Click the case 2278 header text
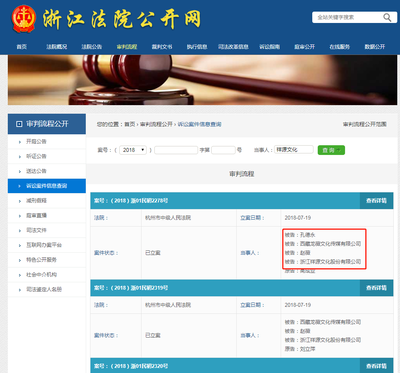This screenshot has width=400, height=373. 131,201
